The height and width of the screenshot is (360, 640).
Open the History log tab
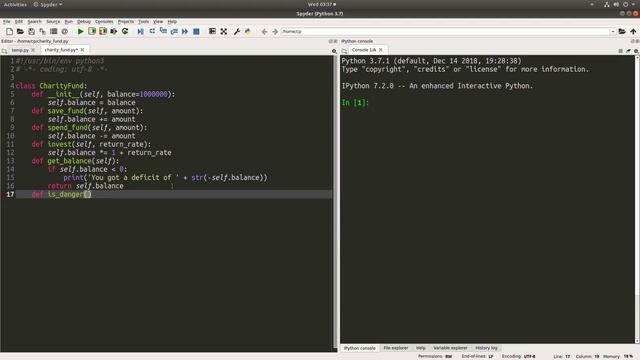click(486, 348)
